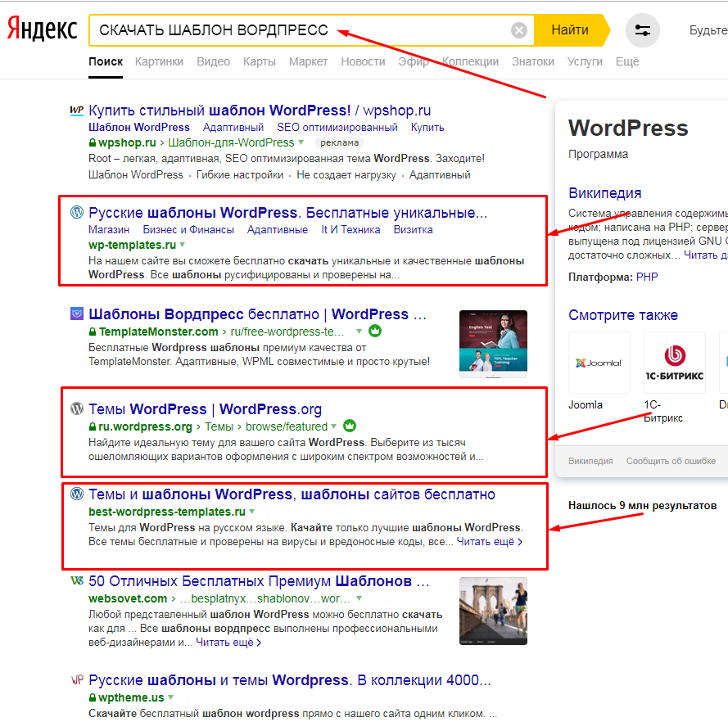This screenshot has height=722, width=728.
Task: Click the green crown badge next to TemplateMonster
Action: pyautogui.click(x=375, y=331)
